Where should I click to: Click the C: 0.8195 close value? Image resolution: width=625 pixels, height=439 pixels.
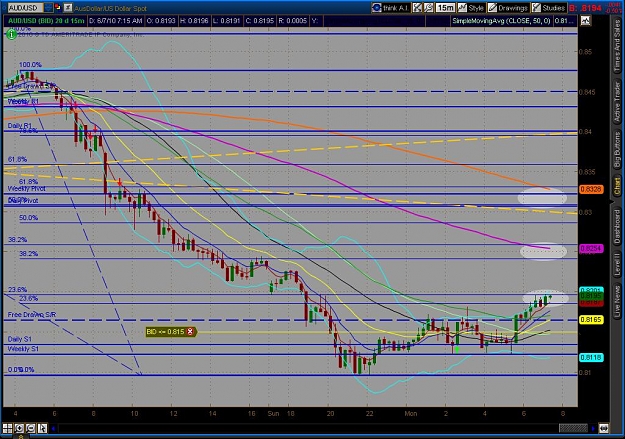coord(260,21)
